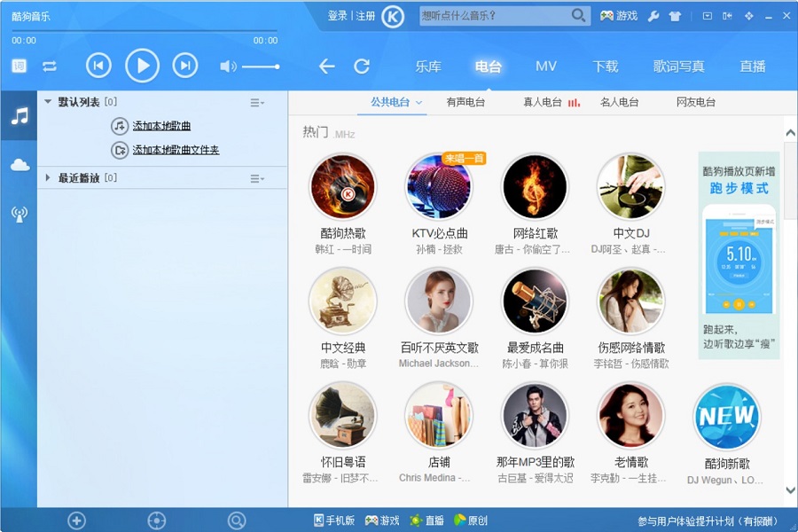Play the 百听不厌英文歌 station
798x532 pixels.
point(439,301)
